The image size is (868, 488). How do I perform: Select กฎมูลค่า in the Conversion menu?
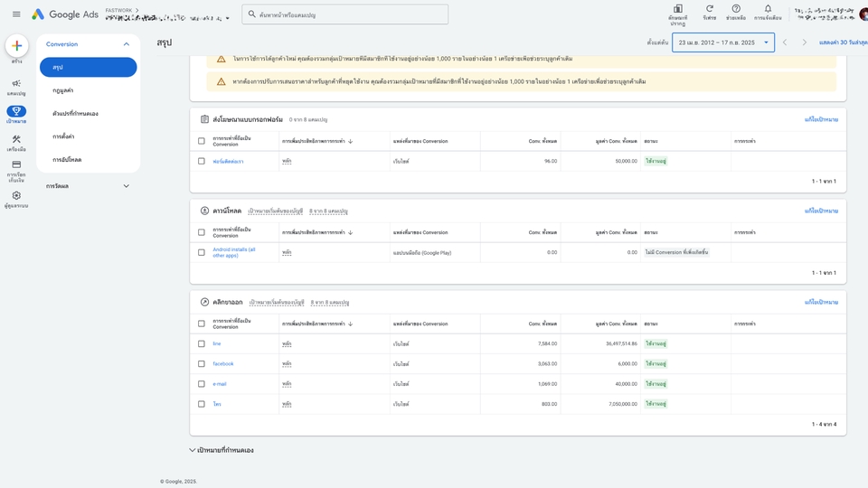pyautogui.click(x=63, y=90)
